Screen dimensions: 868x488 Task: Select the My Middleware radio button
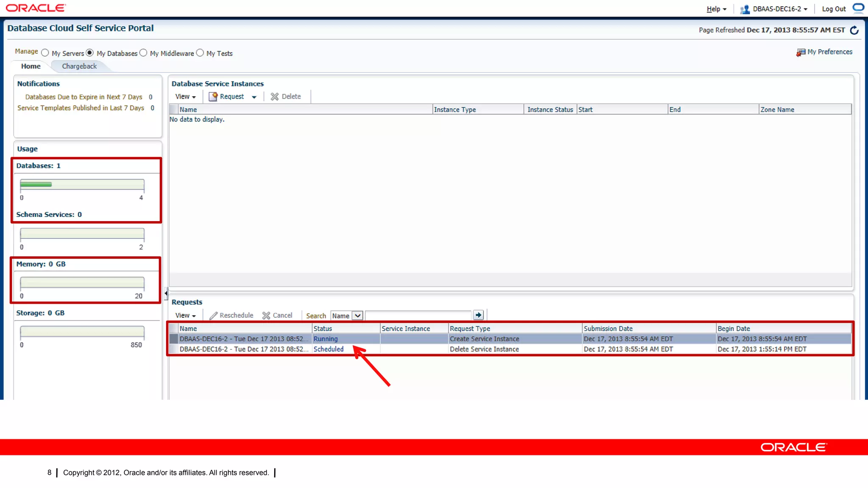[x=143, y=53]
